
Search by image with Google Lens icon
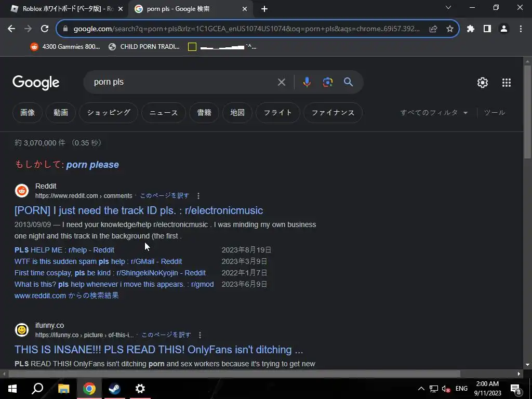click(x=327, y=82)
